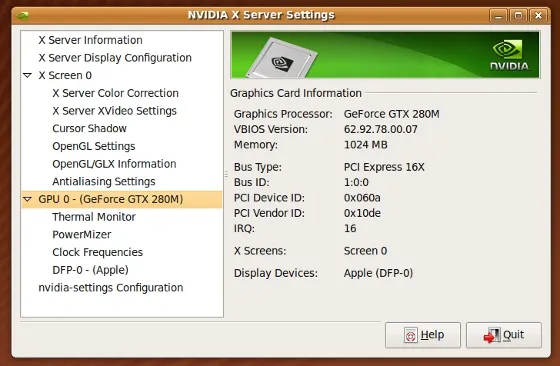Click the Help lifebuoy icon
This screenshot has height=366, width=560.
coord(411,335)
